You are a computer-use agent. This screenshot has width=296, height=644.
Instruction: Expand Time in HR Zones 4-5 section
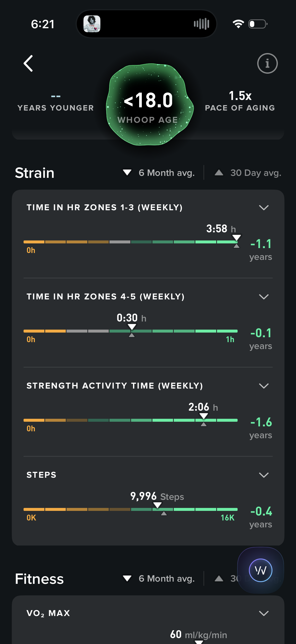point(264,297)
